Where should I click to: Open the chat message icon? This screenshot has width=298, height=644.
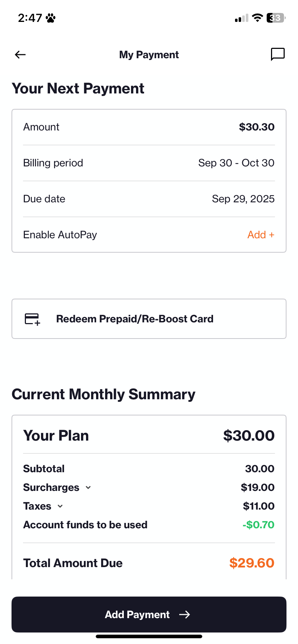point(277,54)
